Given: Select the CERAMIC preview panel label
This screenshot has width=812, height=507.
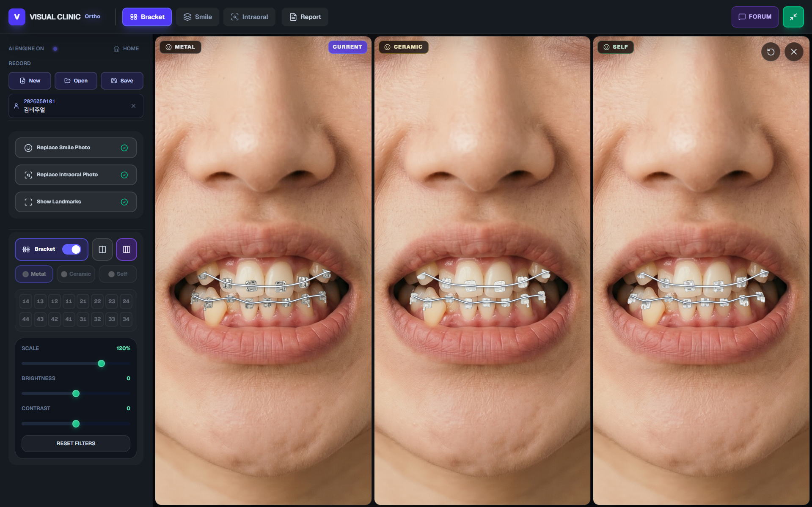Looking at the screenshot, I should pyautogui.click(x=403, y=47).
